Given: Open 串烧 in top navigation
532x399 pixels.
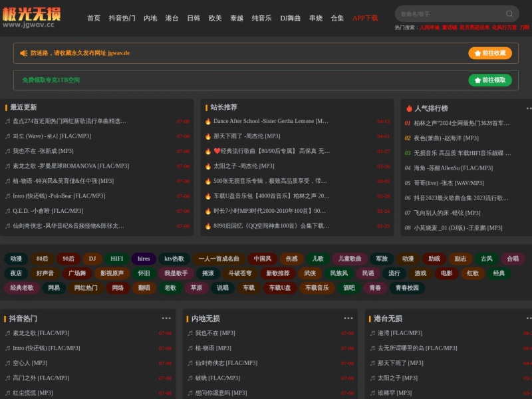Looking at the screenshot, I should point(316,18).
